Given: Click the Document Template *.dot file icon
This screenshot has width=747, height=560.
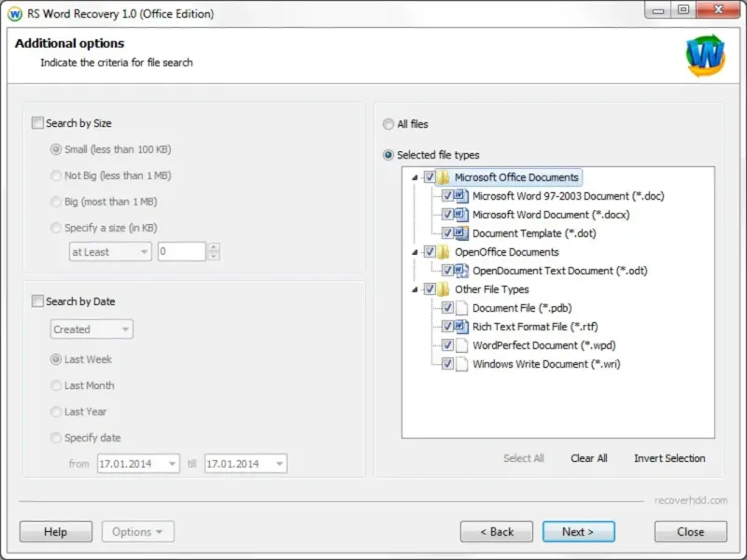Looking at the screenshot, I should [x=461, y=232].
